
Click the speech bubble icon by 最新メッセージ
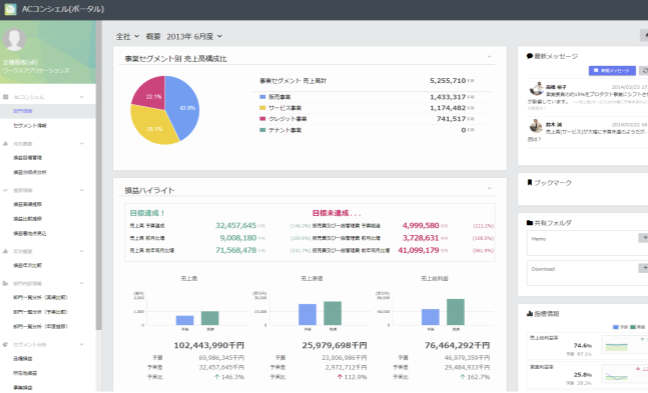(x=529, y=56)
